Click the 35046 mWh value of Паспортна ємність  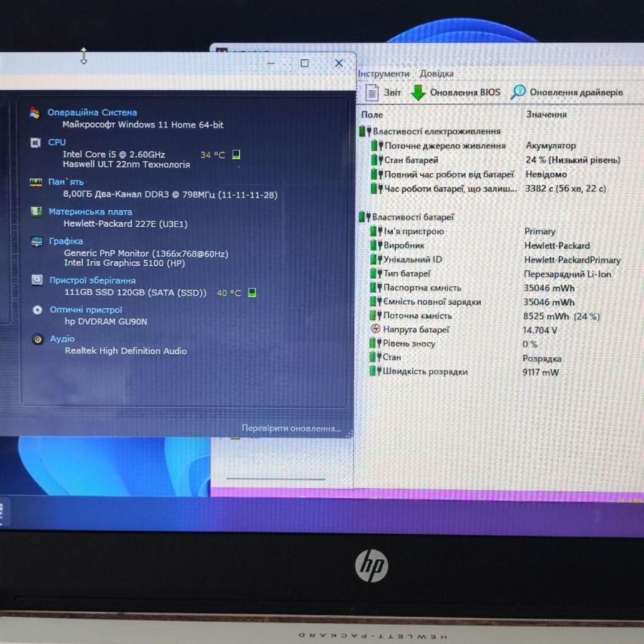coord(549,288)
